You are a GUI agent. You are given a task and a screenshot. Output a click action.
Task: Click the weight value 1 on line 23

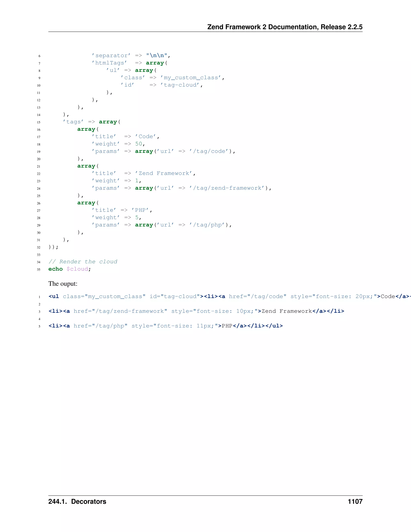(x=137, y=181)
